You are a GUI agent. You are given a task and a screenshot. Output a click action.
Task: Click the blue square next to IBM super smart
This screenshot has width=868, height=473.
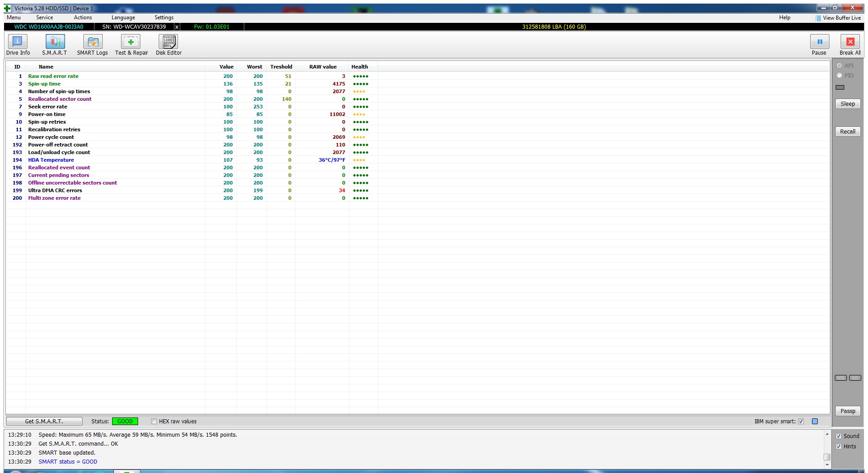click(x=815, y=421)
